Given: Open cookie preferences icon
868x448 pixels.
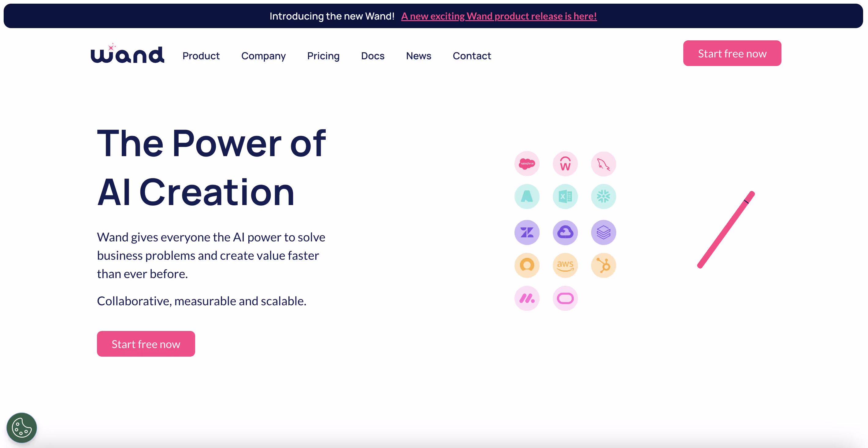Looking at the screenshot, I should tap(22, 428).
